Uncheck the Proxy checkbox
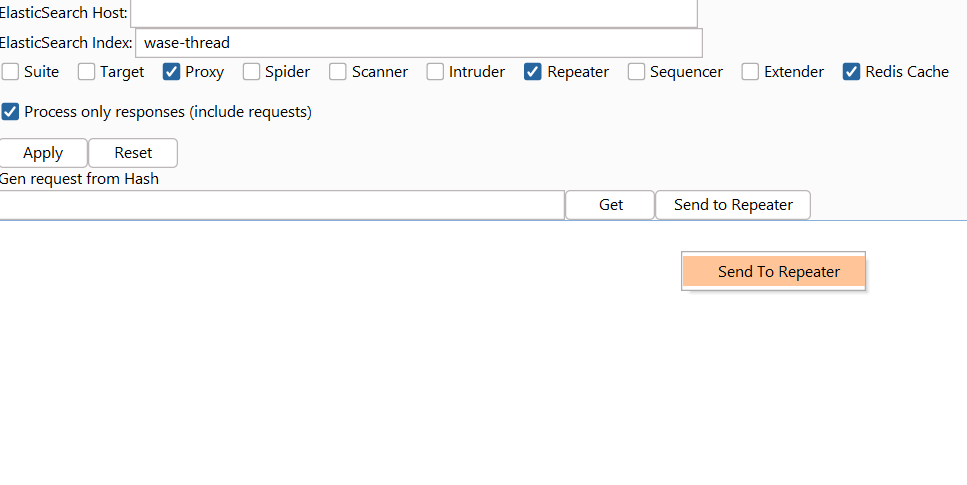Viewport: 967px width, 485px height. (x=171, y=72)
